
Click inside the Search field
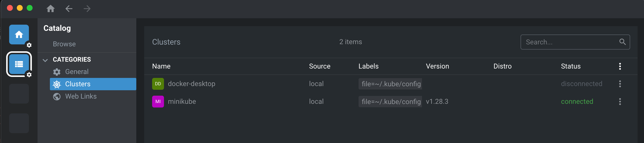tap(575, 42)
